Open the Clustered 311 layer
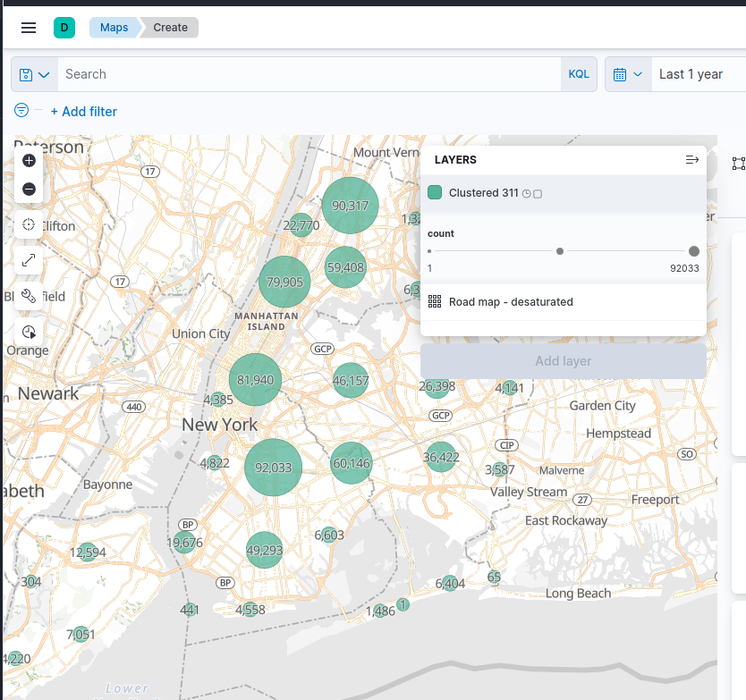The height and width of the screenshot is (700, 746). [x=483, y=192]
